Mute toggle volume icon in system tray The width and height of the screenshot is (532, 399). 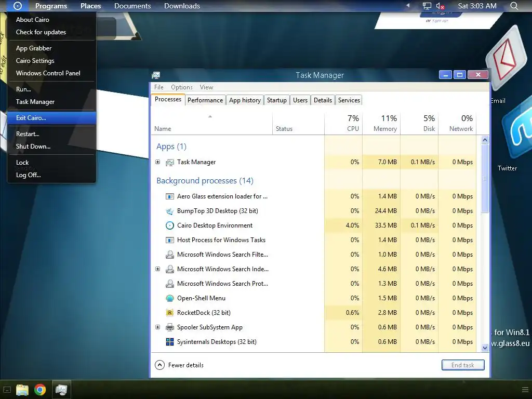[440, 6]
